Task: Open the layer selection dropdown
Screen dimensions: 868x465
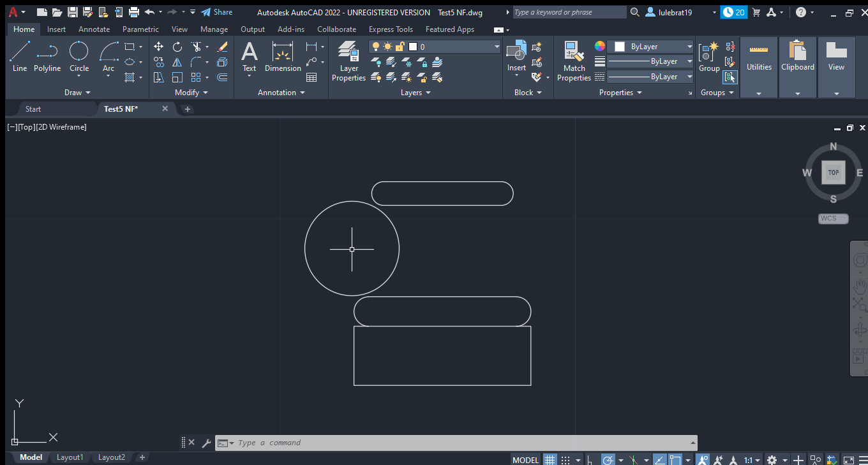Action: pyautogui.click(x=496, y=46)
